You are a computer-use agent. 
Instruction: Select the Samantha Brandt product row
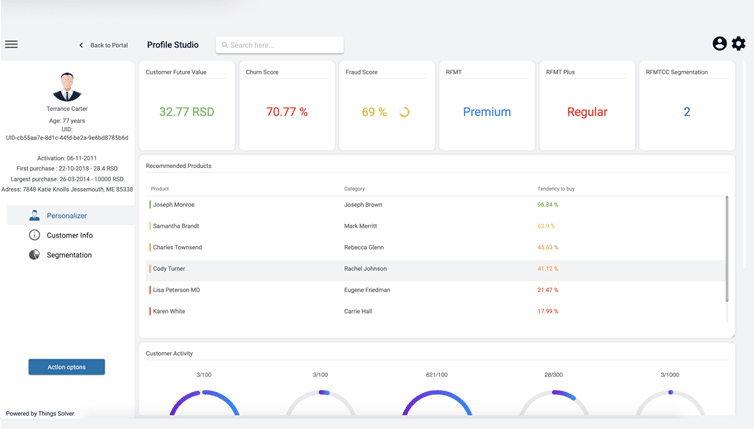pos(436,226)
